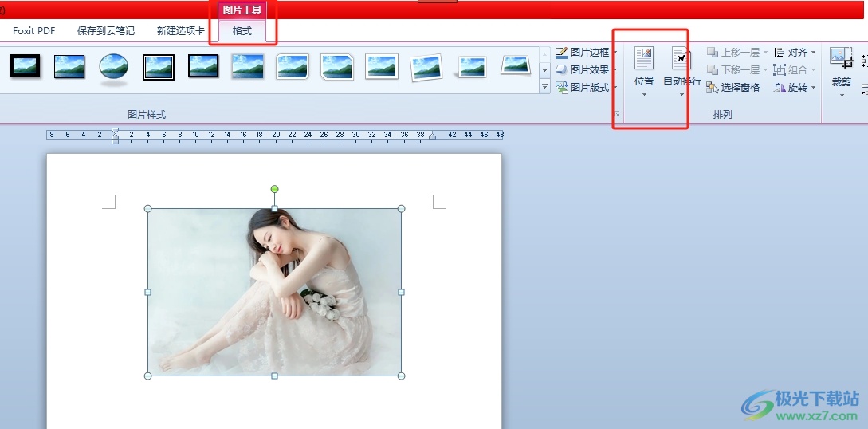Apply the oval soft-edge picture style
The height and width of the screenshot is (429, 868).
114,67
